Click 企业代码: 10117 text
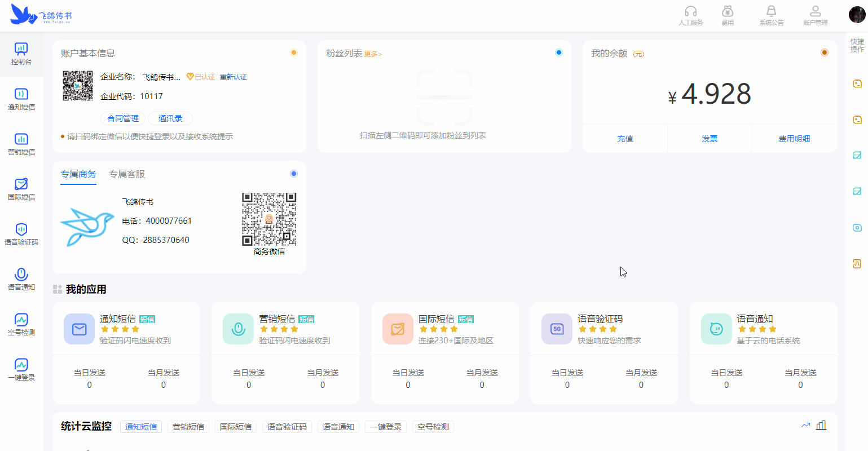Viewport: 868px width, 451px height. tap(131, 96)
